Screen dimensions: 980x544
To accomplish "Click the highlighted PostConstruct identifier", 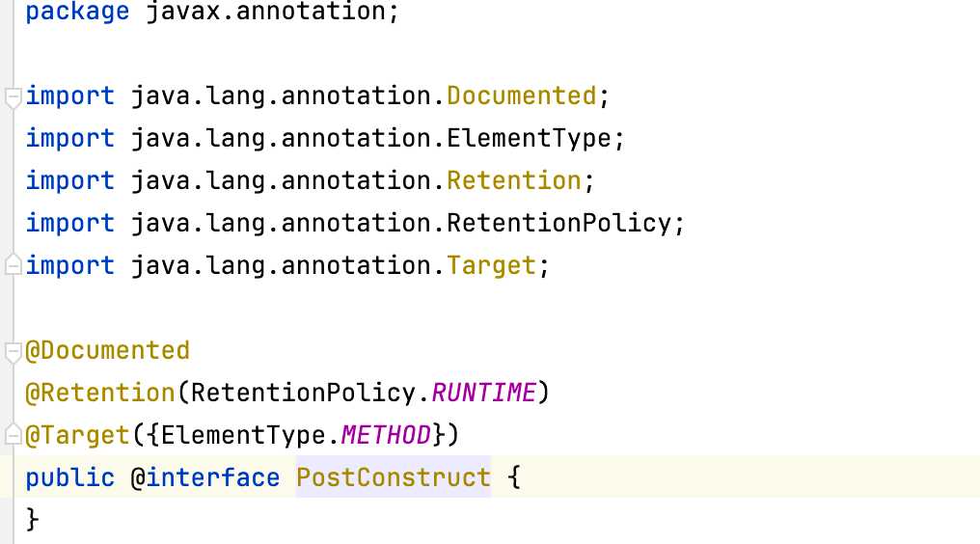I will click(x=394, y=477).
